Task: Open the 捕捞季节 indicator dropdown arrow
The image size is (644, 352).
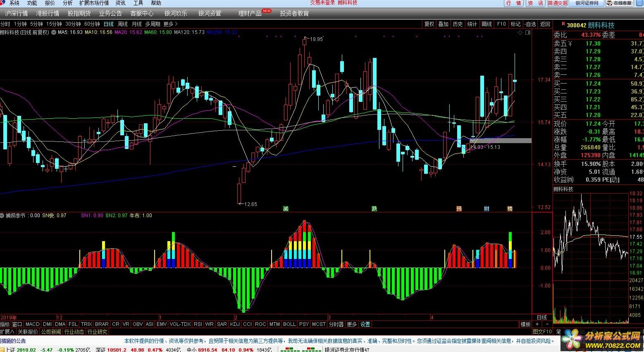Action: [2, 216]
